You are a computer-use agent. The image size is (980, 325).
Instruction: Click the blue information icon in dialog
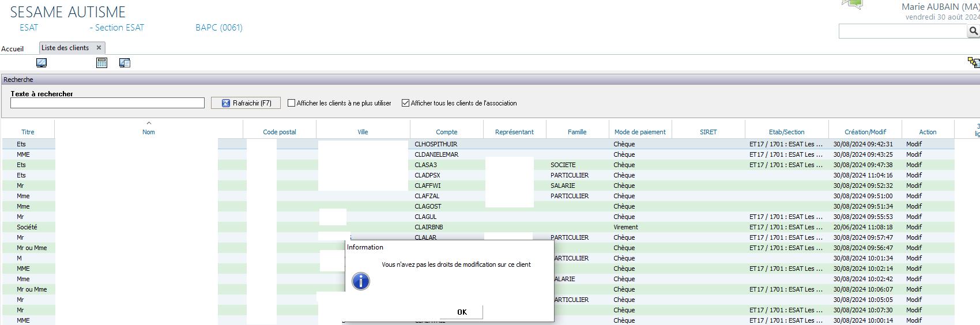(x=361, y=281)
